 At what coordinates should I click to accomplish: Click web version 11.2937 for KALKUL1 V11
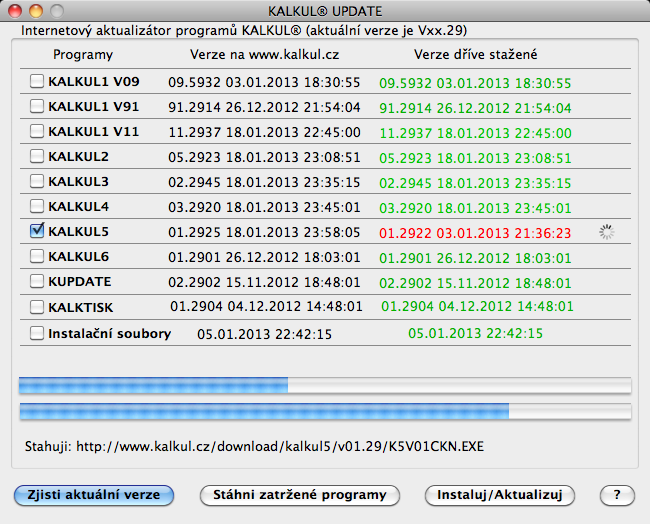pyautogui.click(x=264, y=132)
